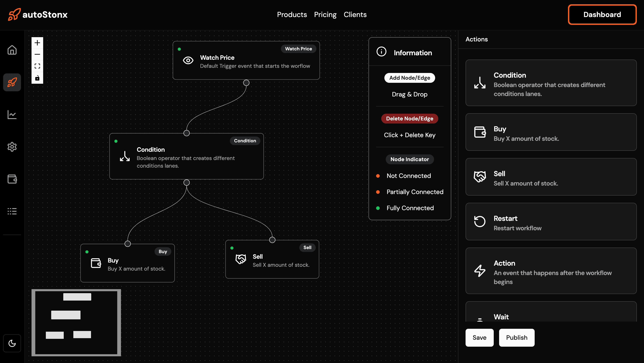644x363 pixels.
Task: Toggle dark mode moon button
Action: pyautogui.click(x=12, y=343)
